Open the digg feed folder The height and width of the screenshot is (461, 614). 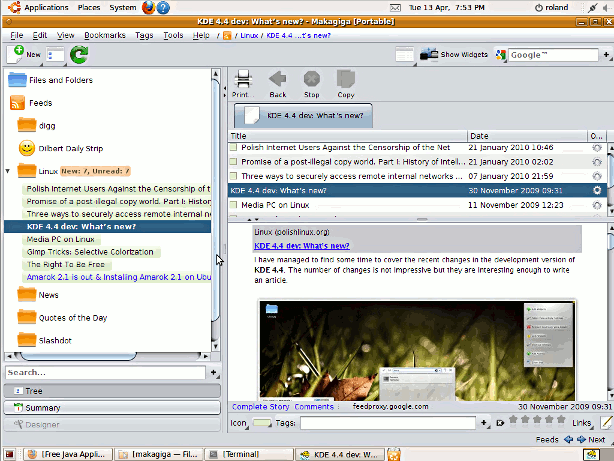pos(27,125)
